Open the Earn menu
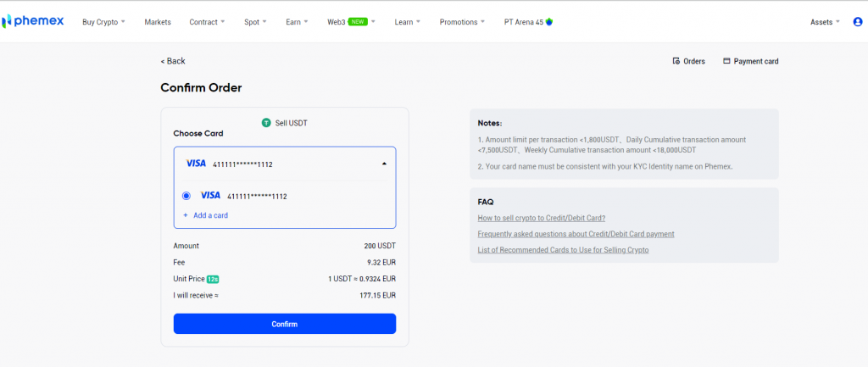Screen dimensions: 868x367 (x=294, y=22)
